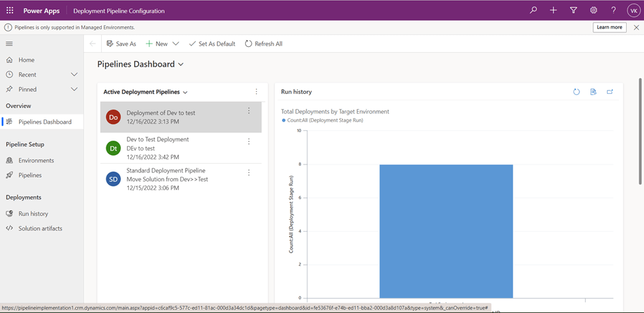Open the settings gear icon
Screen dimensions: 644x313
click(x=593, y=11)
